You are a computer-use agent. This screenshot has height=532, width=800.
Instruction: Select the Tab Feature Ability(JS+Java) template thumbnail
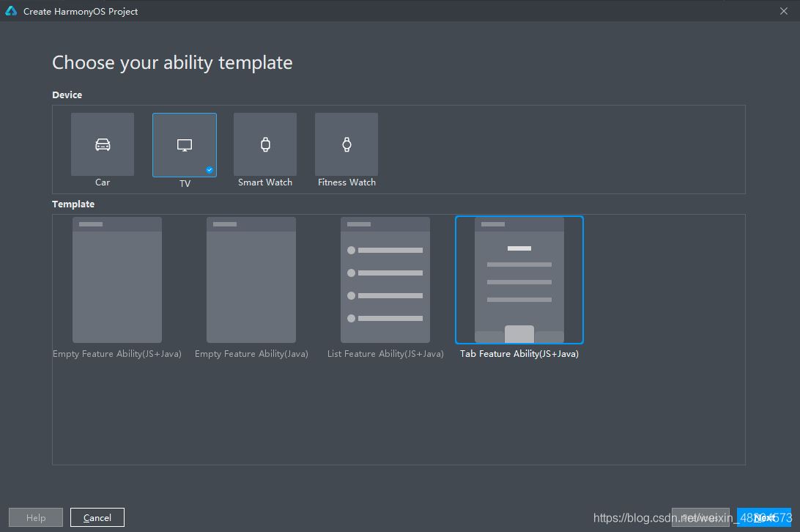click(519, 280)
